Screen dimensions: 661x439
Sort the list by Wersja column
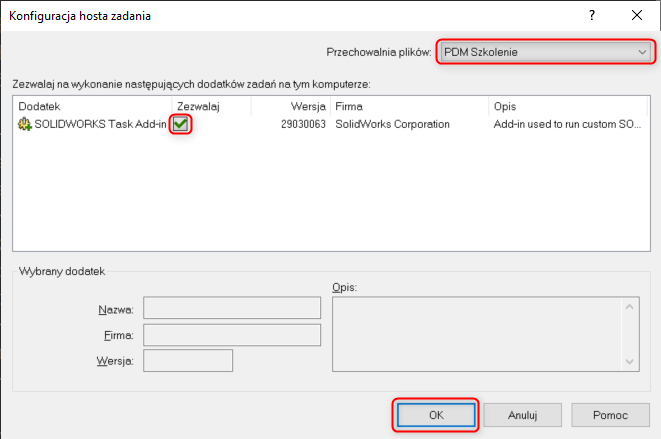[x=290, y=105]
